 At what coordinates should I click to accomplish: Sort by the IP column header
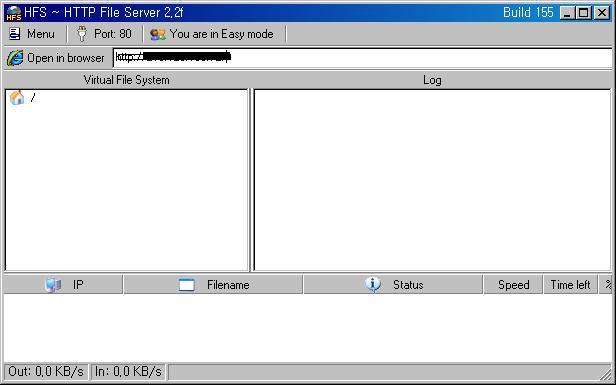click(63, 284)
